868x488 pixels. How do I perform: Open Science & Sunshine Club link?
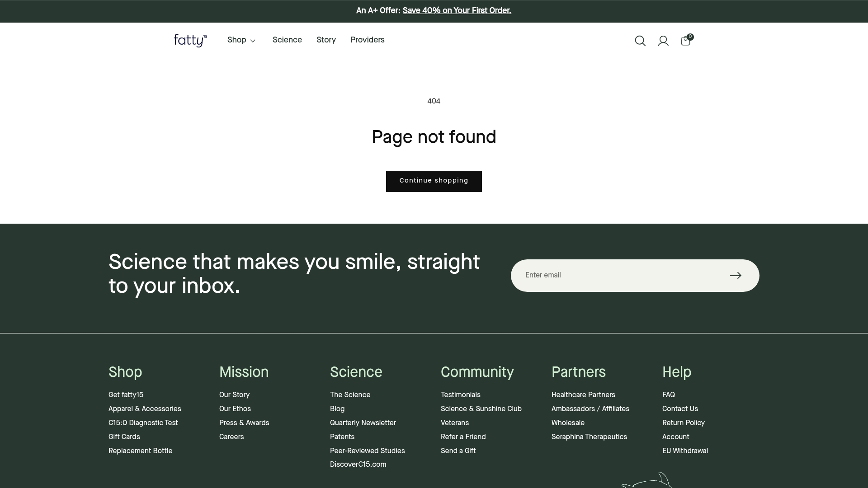click(x=481, y=409)
